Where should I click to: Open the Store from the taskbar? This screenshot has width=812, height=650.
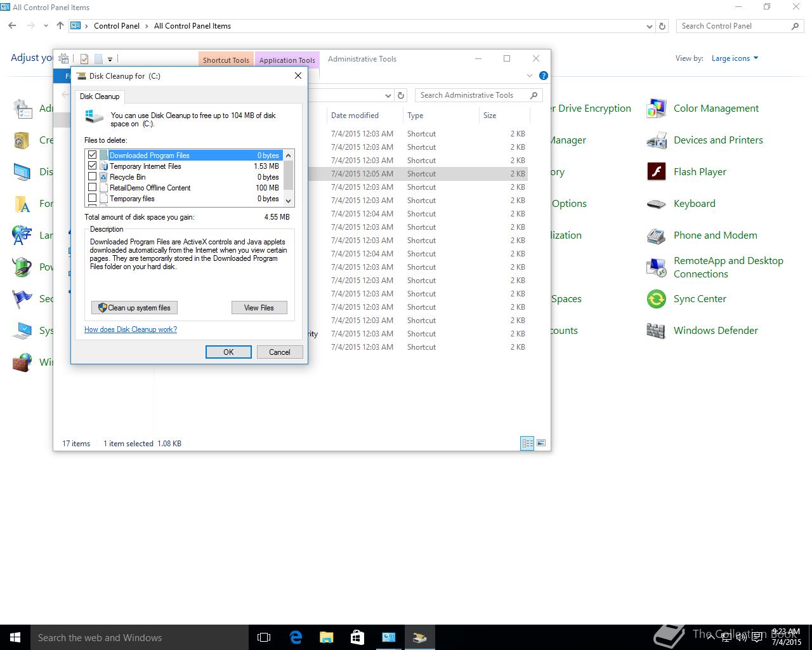coord(357,637)
